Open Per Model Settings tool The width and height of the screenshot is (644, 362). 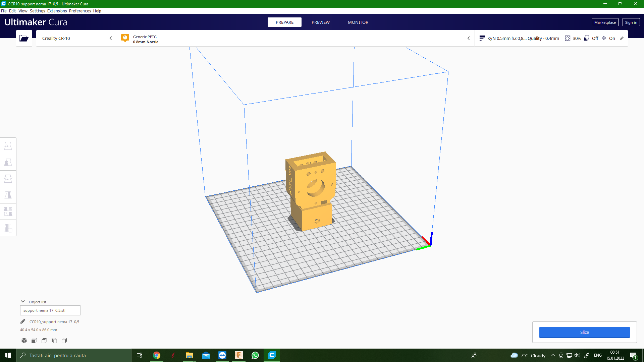(x=8, y=212)
